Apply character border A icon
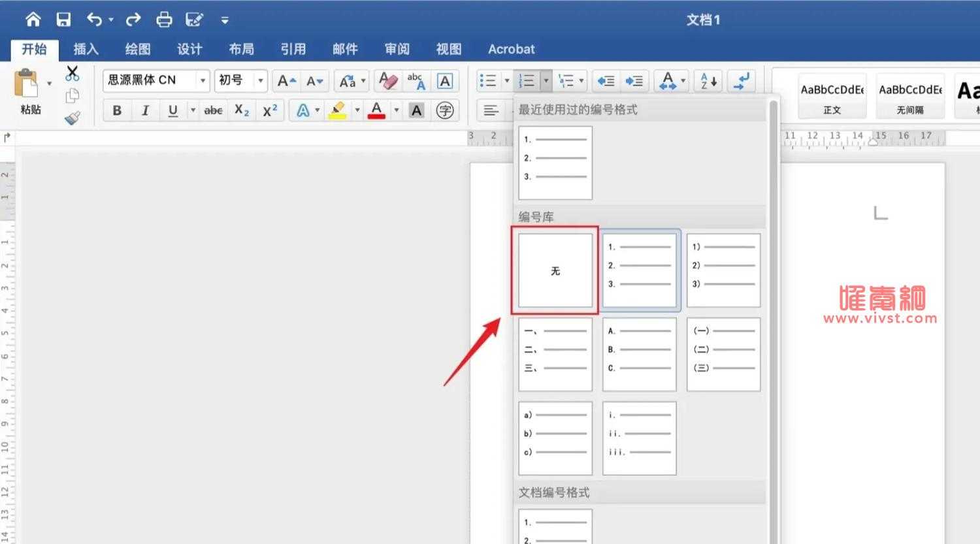 pos(445,81)
